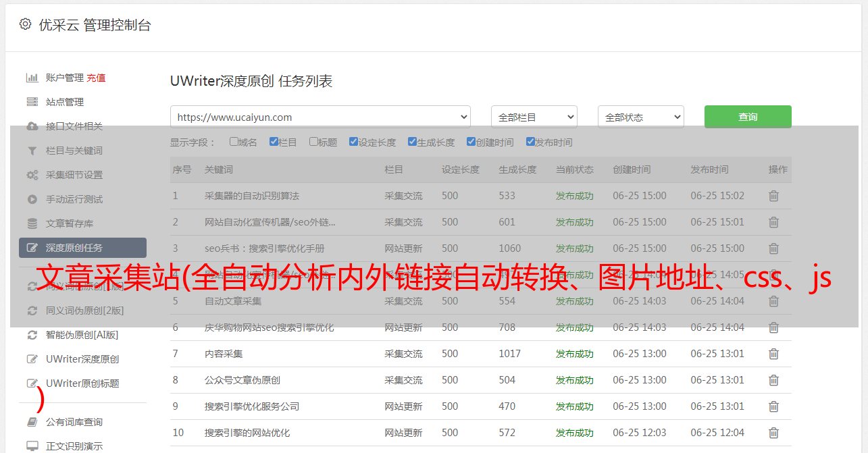Open the 全部状态 filter dropdown
Viewport: 868px width, 453px height.
640,117
